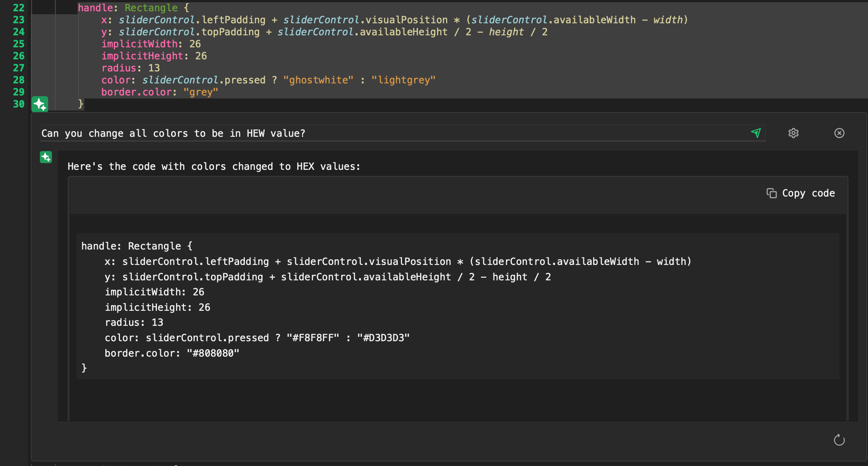Trigger the AI sparkle icon in the editor gutter
This screenshot has height=466, width=868.
point(40,104)
